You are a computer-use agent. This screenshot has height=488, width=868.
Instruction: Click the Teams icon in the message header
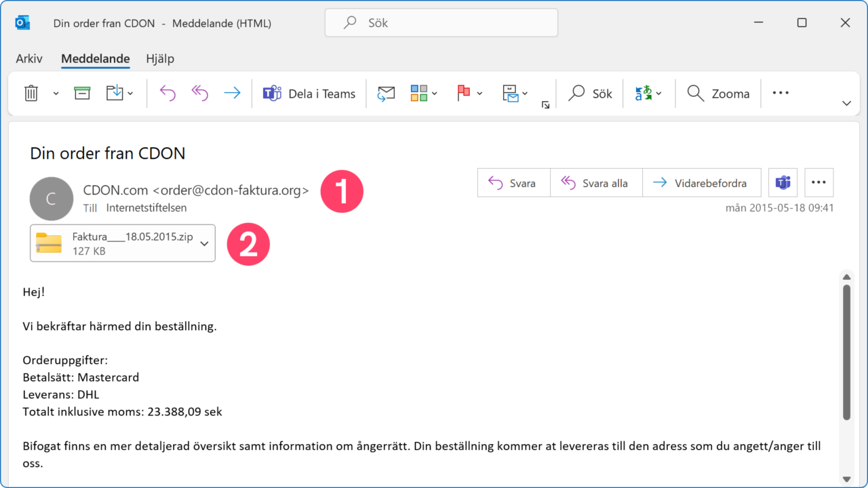tap(783, 183)
